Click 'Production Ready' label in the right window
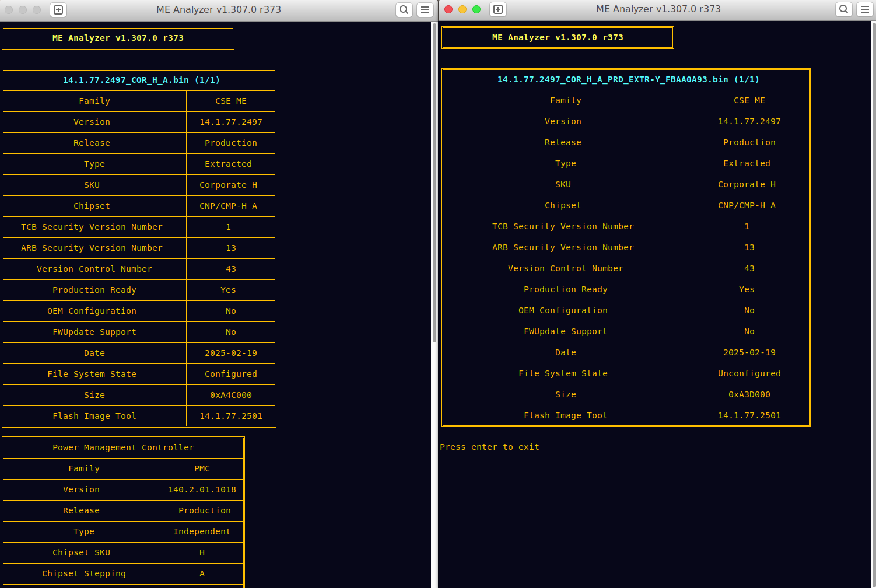 tap(566, 289)
